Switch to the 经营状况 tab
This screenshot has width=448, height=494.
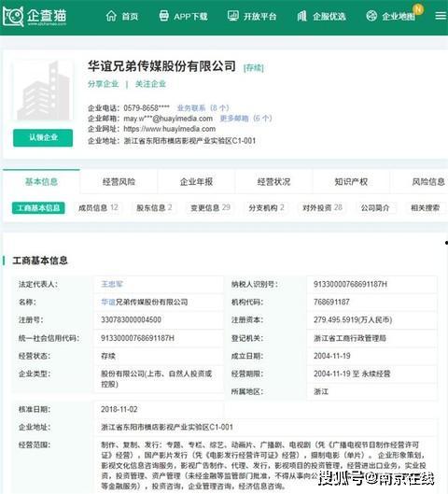(273, 182)
